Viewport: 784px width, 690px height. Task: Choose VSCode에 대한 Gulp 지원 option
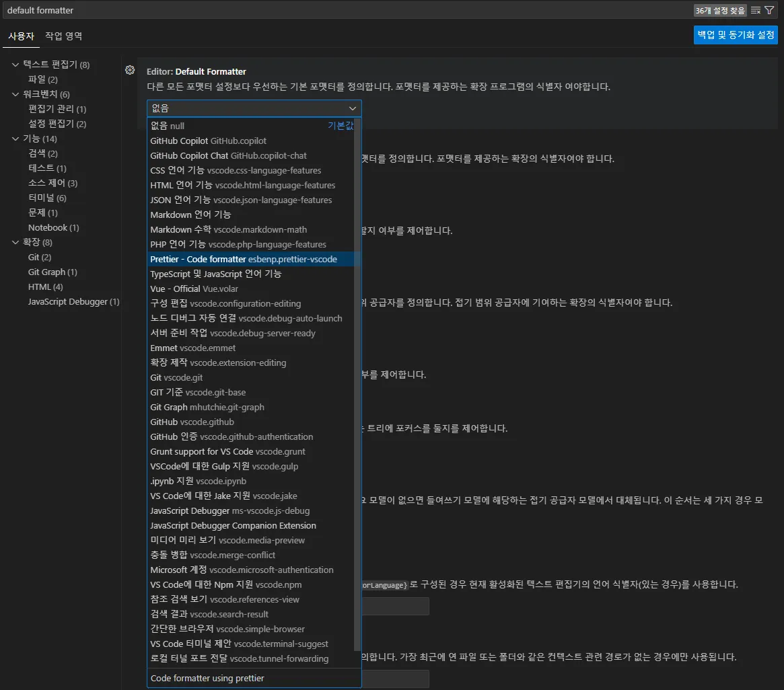click(x=251, y=466)
